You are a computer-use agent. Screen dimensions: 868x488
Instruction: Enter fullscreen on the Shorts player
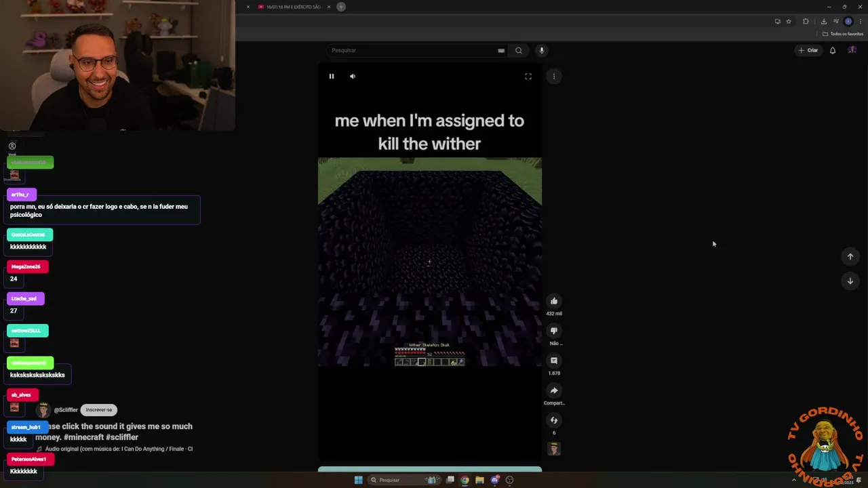[x=528, y=77]
